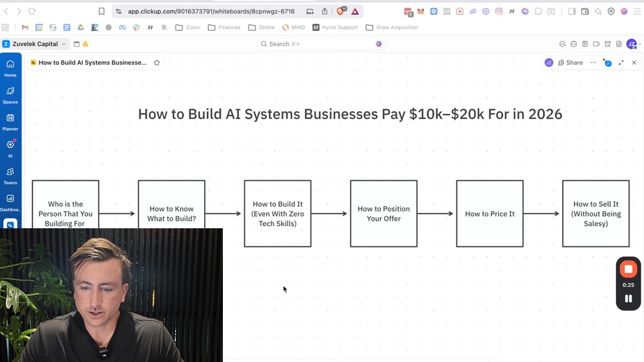The height and width of the screenshot is (362, 644).
Task: Favorite the whiteboard with star icon
Action: pyautogui.click(x=157, y=62)
